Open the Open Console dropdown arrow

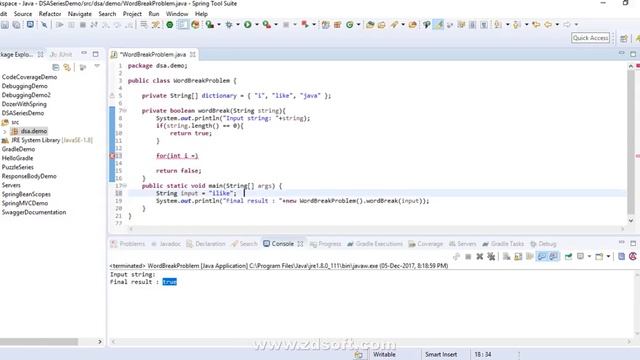(x=608, y=256)
